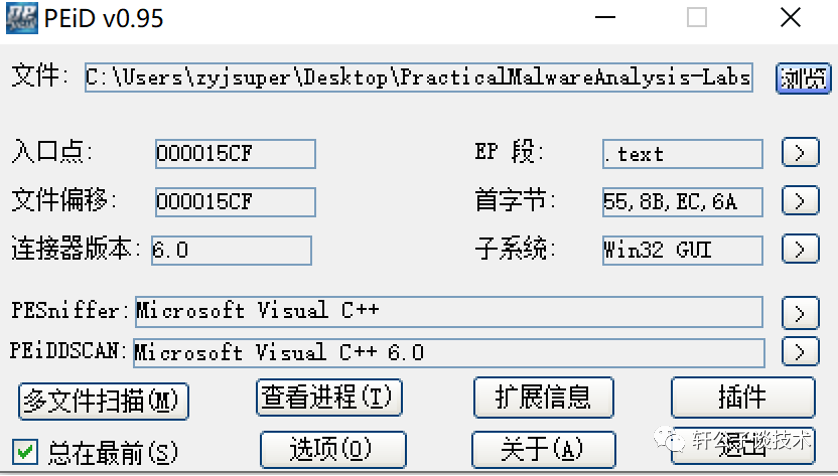Click the PESniffer label text
Screen dimensions: 838x476
click(69, 310)
